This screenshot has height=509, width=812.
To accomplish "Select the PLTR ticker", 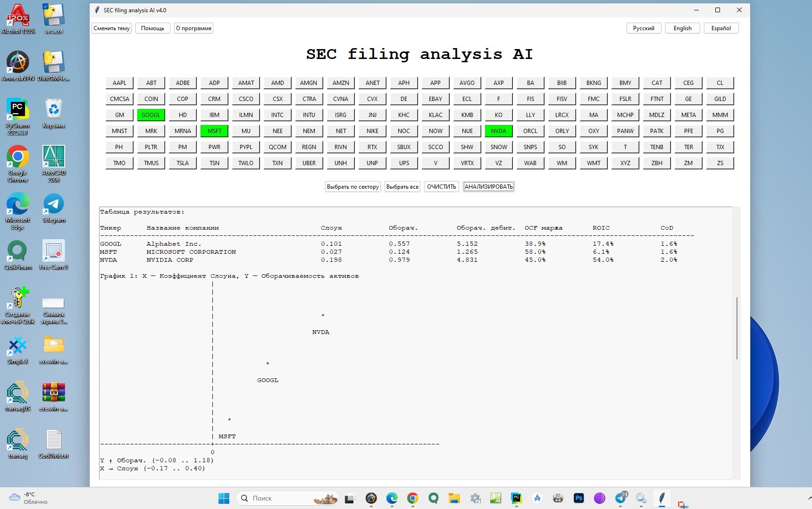I will coord(151,147).
